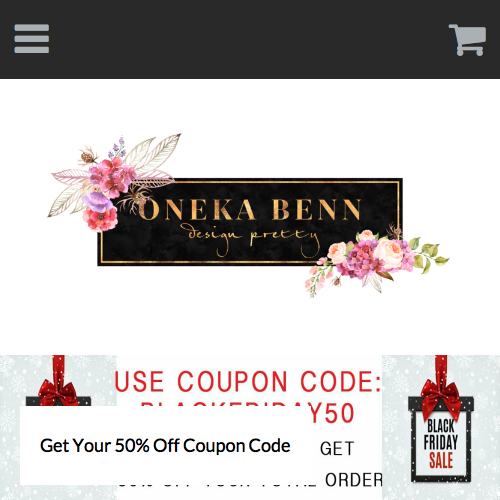Click the Oneka Benn gold logo text
Viewport: 500px width, 500px height.
click(x=250, y=210)
